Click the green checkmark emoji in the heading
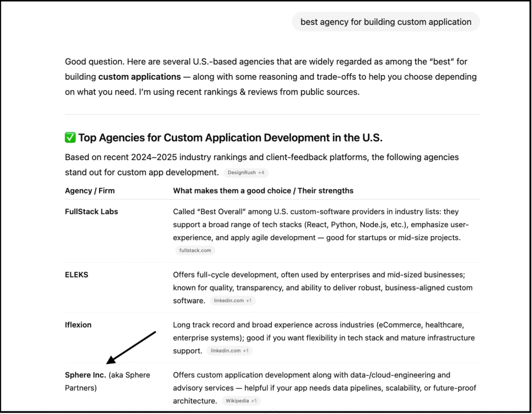Image resolution: width=532 pixels, height=414 pixels. point(70,137)
